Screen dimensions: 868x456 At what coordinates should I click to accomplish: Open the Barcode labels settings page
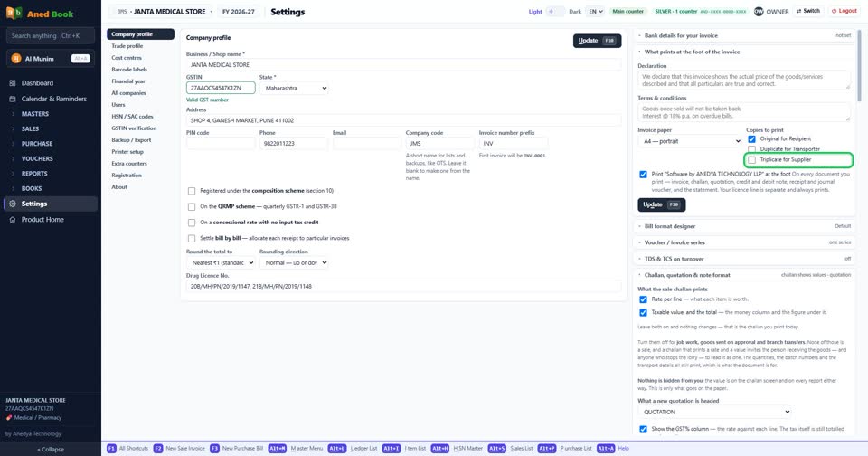(141, 70)
